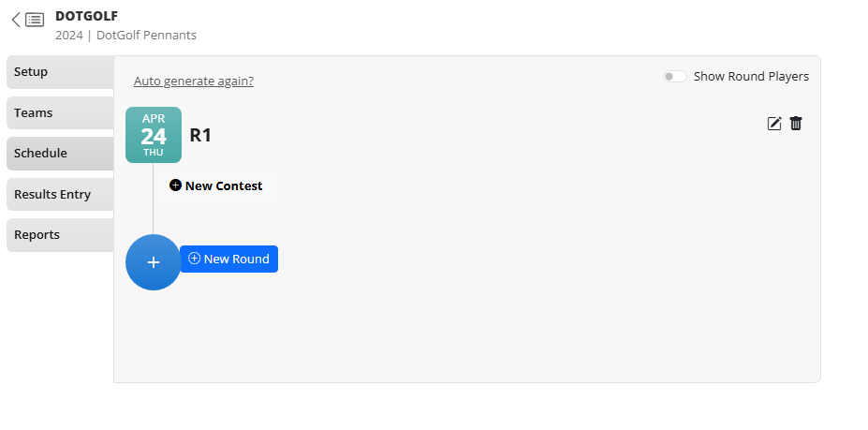This screenshot has width=868, height=430.
Task: Select the R1 round title
Action: tap(200, 135)
